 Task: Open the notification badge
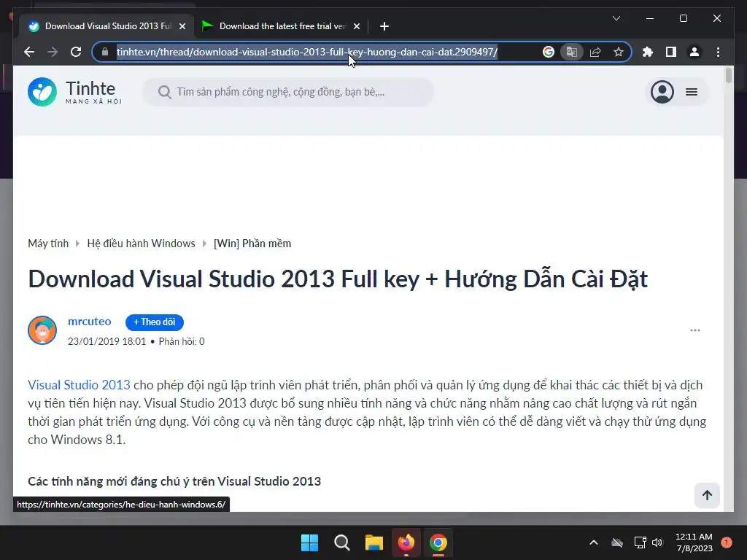pyautogui.click(x=727, y=542)
